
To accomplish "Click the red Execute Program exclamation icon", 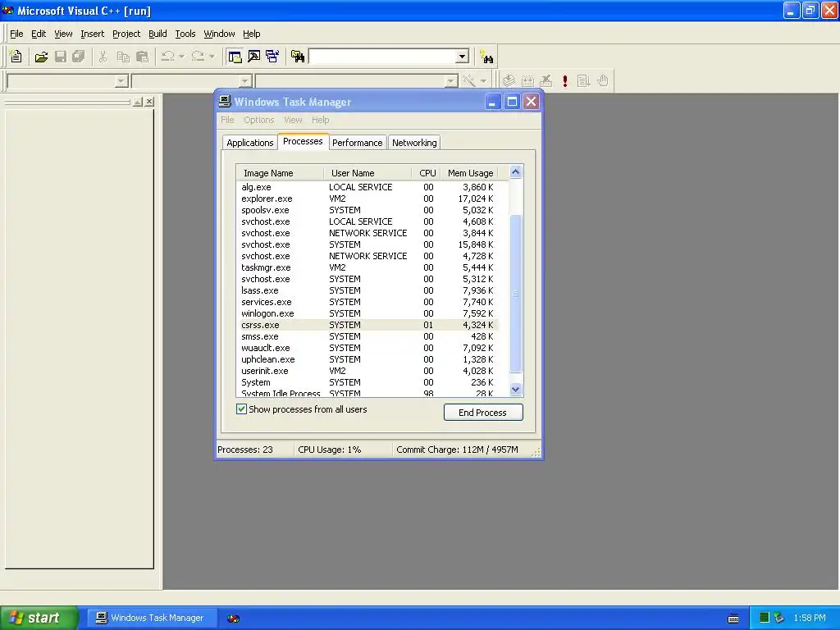I will (565, 81).
